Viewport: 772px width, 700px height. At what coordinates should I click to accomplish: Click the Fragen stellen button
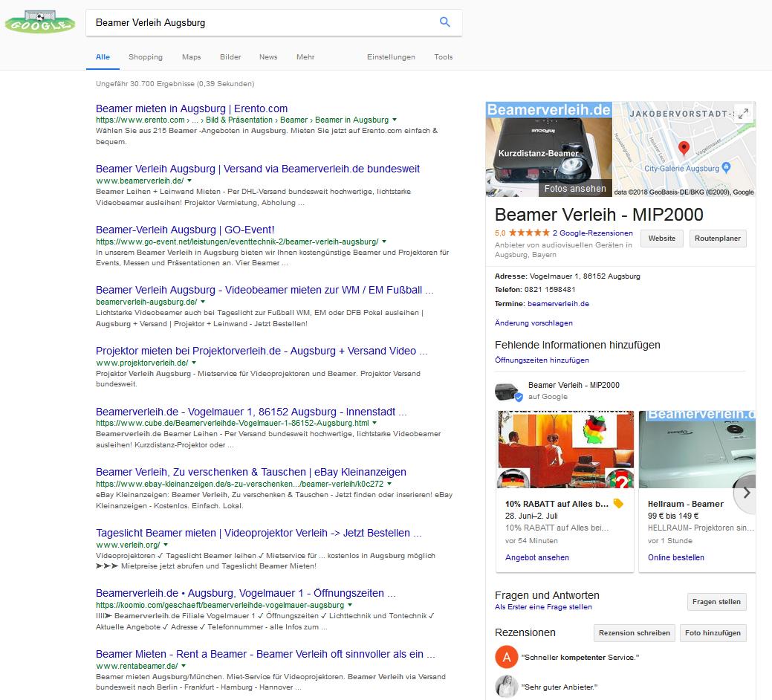(716, 602)
